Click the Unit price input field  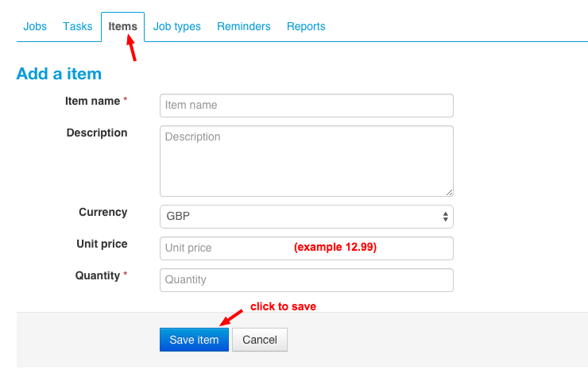(x=222, y=248)
